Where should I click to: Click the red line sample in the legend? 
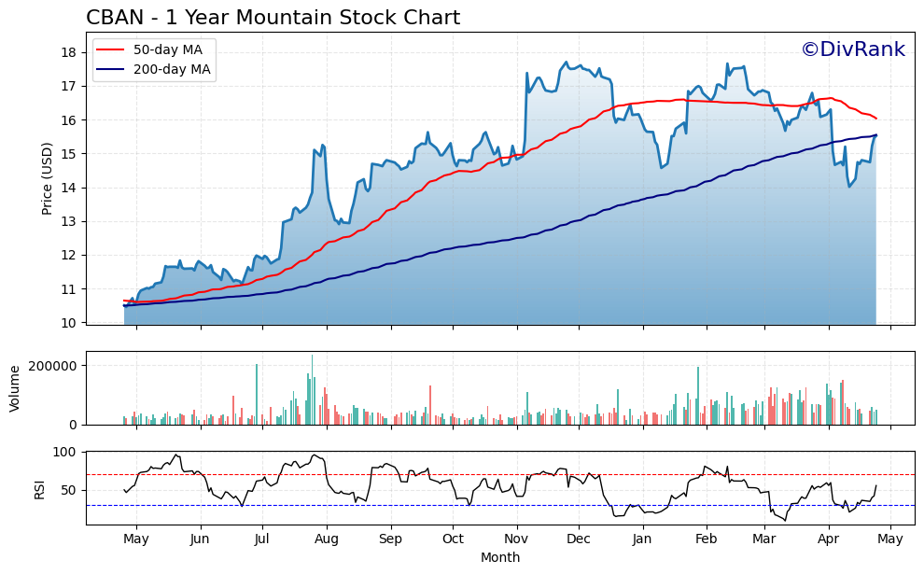point(111,50)
